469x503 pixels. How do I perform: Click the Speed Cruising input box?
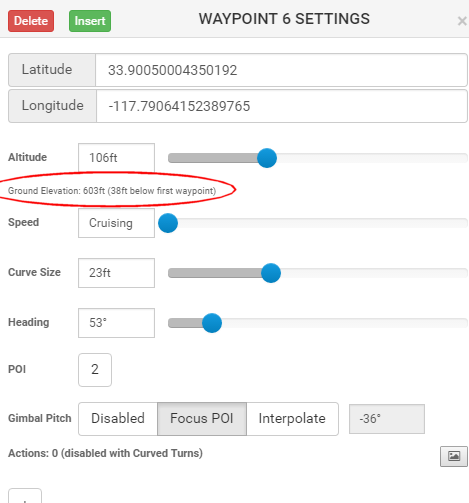[116, 223]
